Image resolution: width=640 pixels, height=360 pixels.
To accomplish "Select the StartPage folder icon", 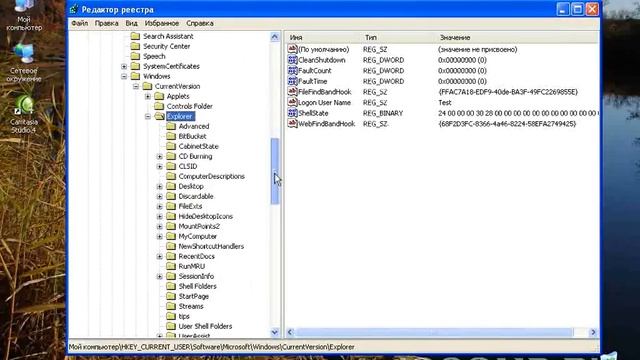I will pos(171,296).
